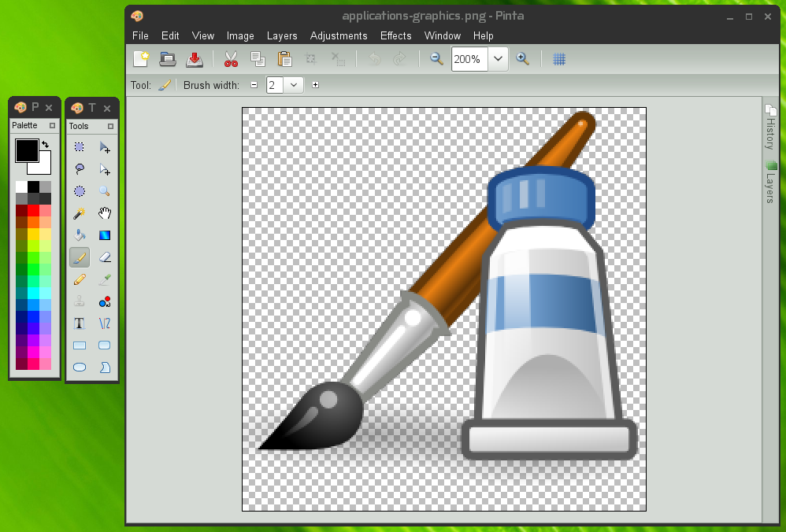Select the Pencil tool
The image size is (786, 532).
tap(80, 279)
